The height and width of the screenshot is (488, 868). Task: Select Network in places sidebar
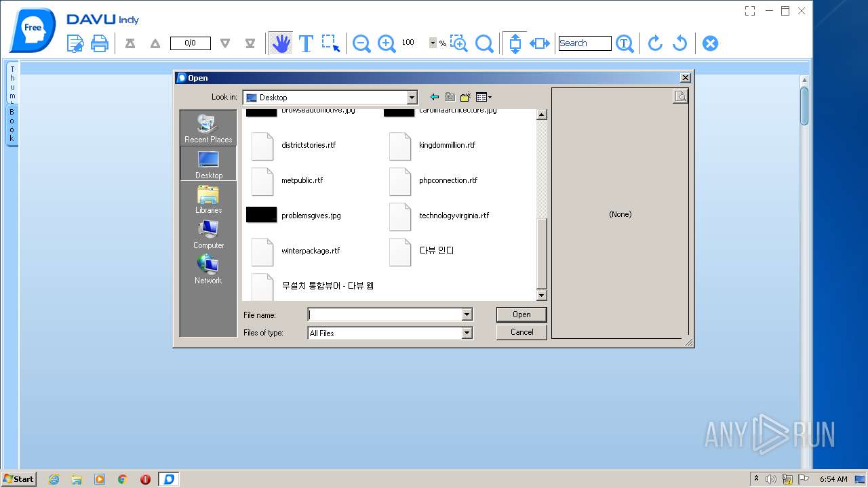tap(208, 270)
